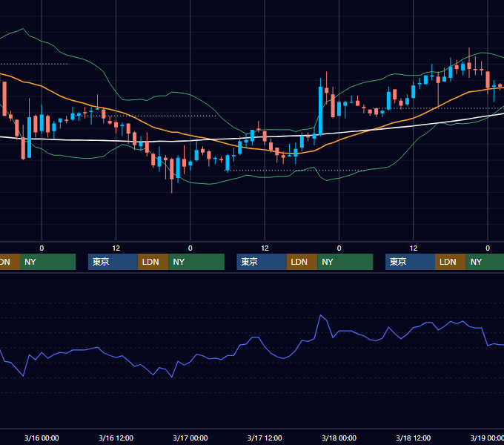Viewport: 504px width, 445px height.
Task: Click the oscillator line's highest peak before 3/18 00:00
Action: point(320,315)
